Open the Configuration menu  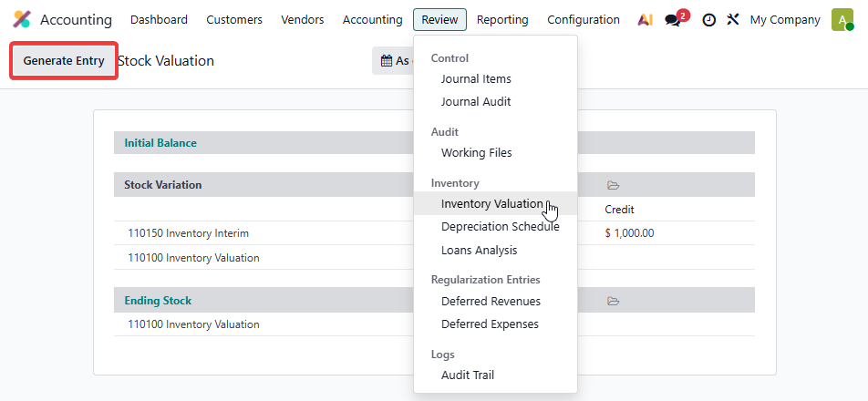tap(583, 19)
